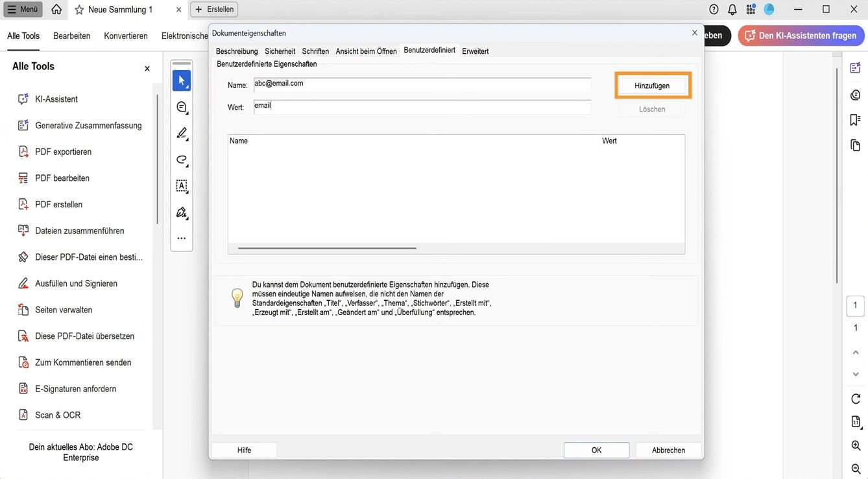Select the highlighter pen tool

182,133
